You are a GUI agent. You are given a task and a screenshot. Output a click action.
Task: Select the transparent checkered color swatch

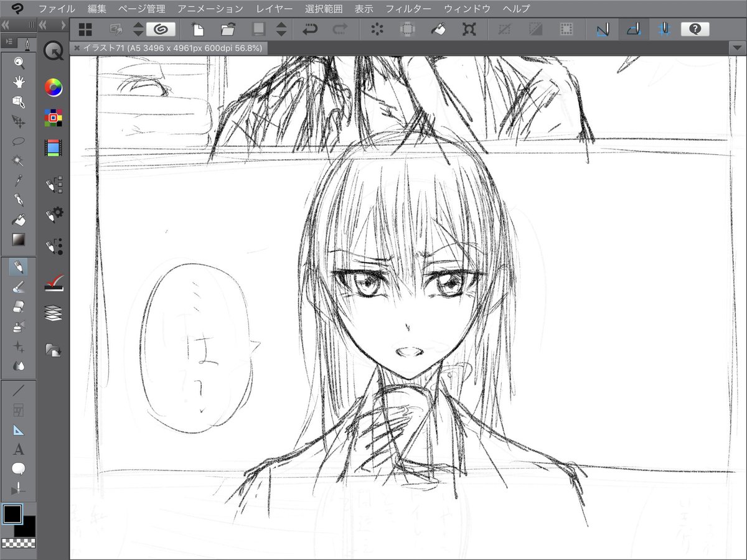tap(19, 543)
